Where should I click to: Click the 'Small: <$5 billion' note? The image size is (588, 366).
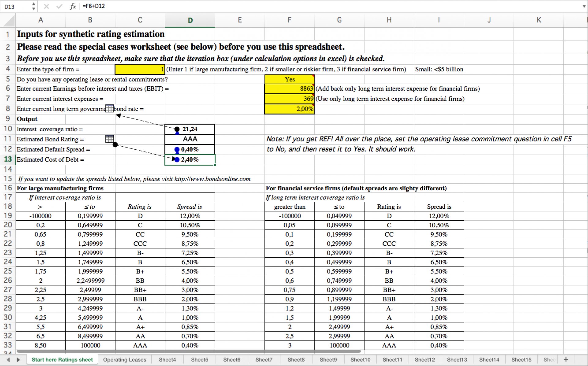coord(439,69)
